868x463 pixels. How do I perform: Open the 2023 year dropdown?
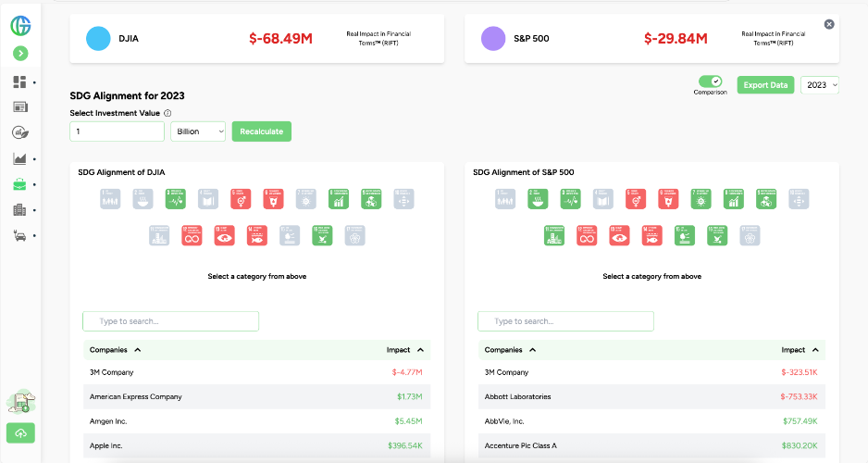point(820,85)
